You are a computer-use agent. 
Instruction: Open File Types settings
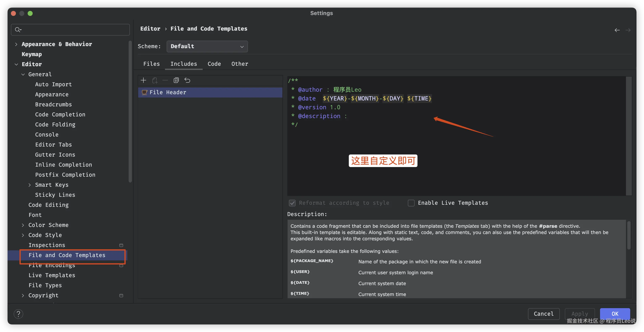tap(45, 286)
